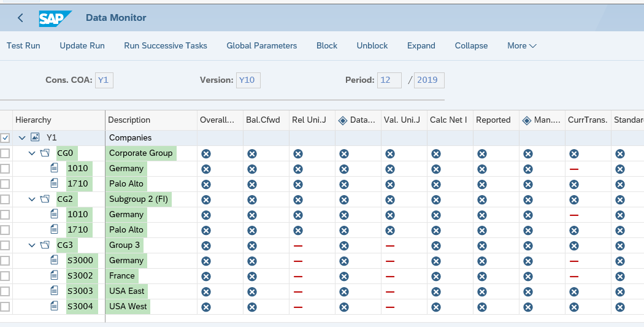Click the Run Successive Tasks button

166,45
